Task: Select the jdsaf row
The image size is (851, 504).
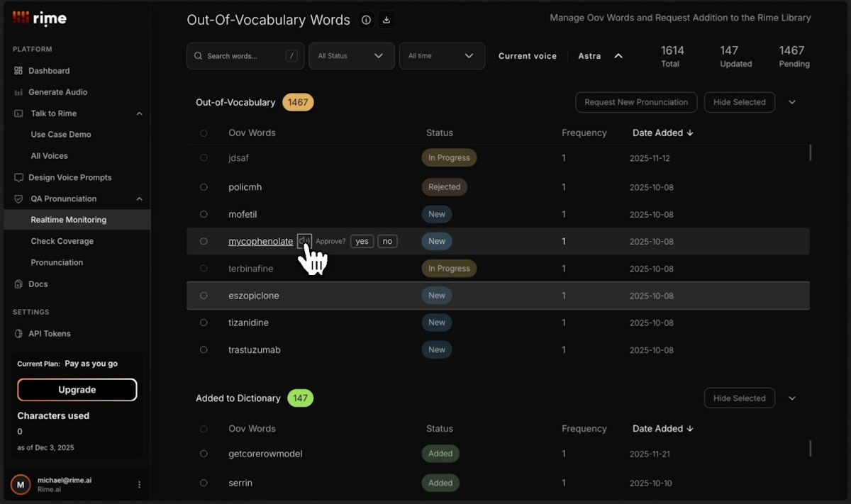Action: pyautogui.click(x=204, y=157)
